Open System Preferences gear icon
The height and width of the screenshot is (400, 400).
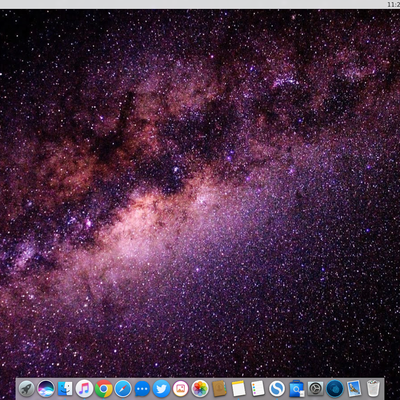click(315, 388)
